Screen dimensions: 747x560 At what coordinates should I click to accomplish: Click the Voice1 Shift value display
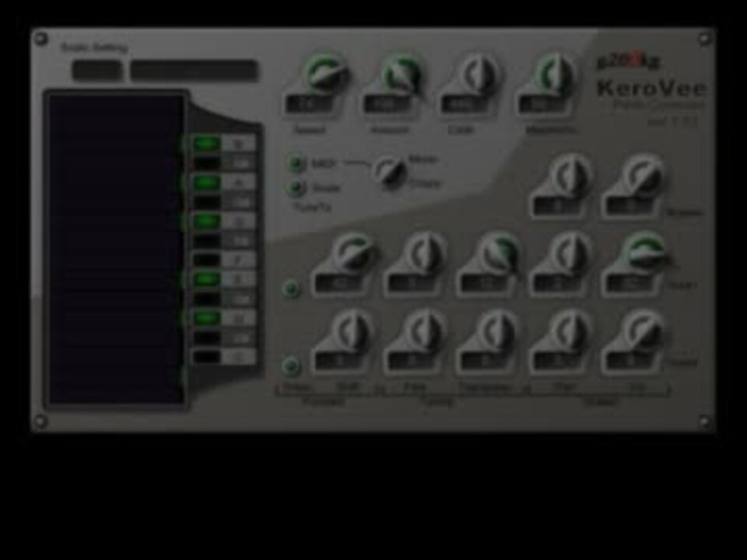click(338, 284)
